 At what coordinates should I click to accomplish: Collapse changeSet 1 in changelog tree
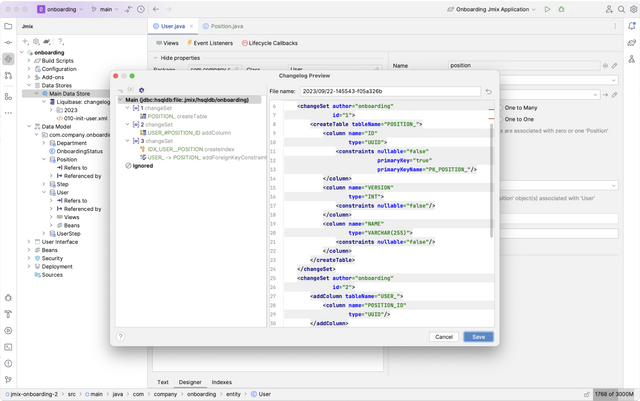click(x=129, y=107)
